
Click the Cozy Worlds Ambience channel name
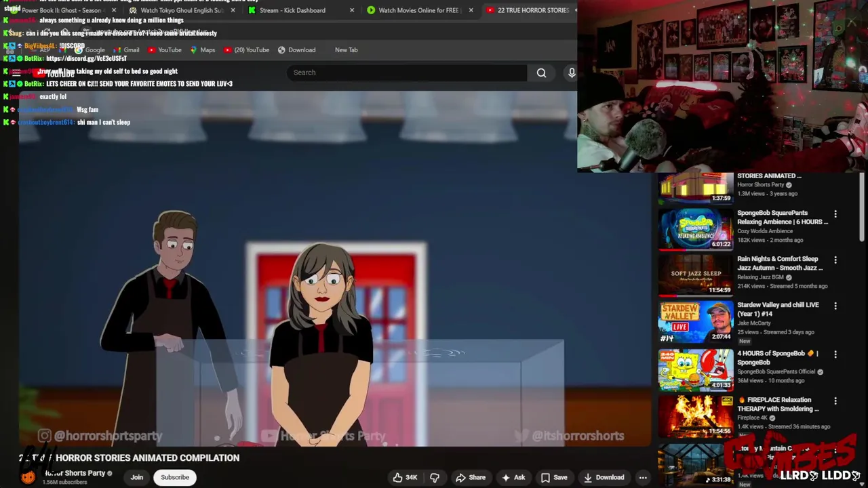tap(765, 231)
